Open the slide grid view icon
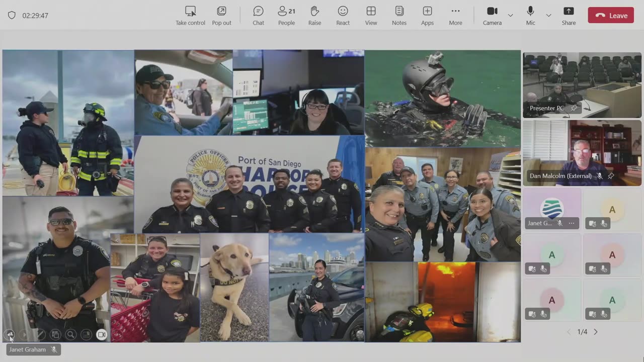Screen dimensions: 644x362 [x=55, y=335]
